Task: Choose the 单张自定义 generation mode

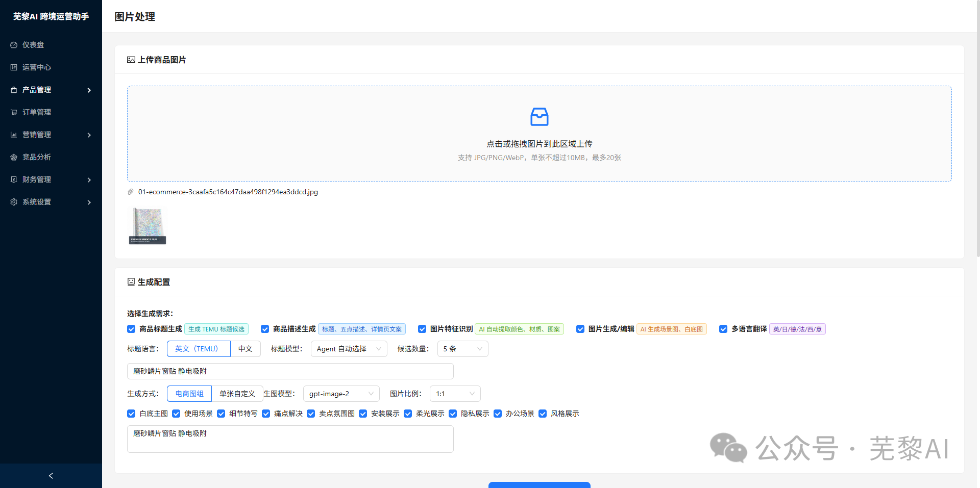Action: click(237, 394)
